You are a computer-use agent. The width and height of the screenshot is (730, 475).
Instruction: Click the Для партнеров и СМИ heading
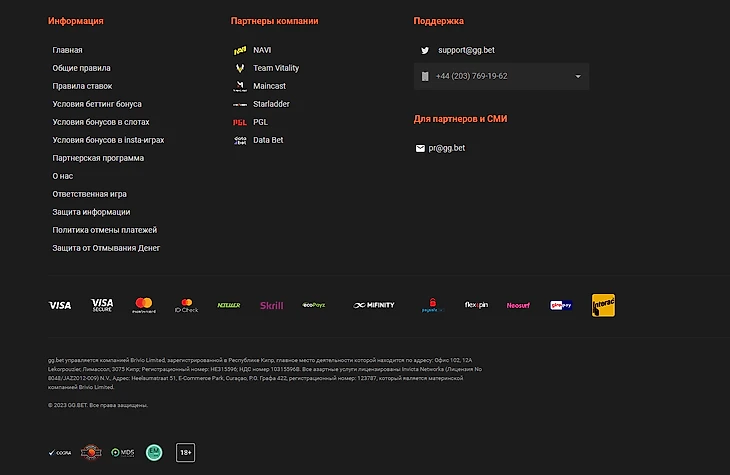click(460, 119)
